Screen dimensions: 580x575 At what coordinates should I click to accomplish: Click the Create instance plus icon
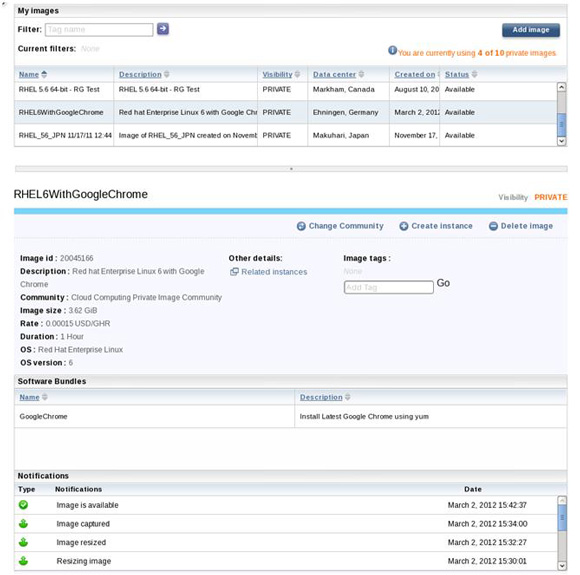(404, 226)
